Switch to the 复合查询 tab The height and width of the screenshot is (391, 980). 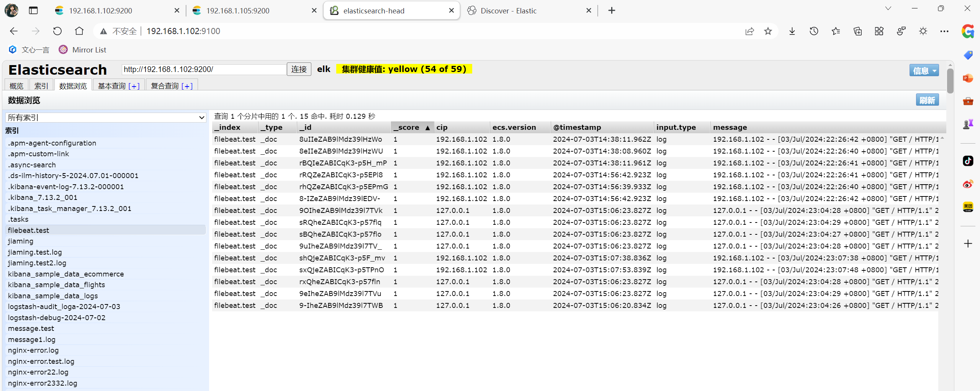point(165,86)
